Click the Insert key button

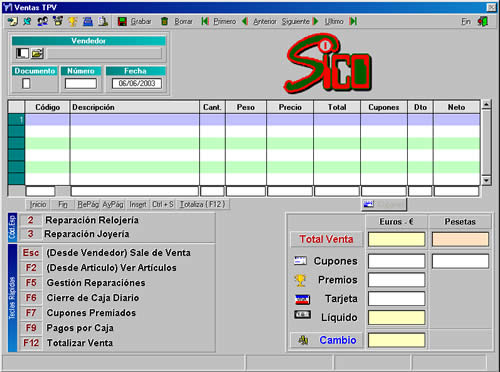point(138,204)
